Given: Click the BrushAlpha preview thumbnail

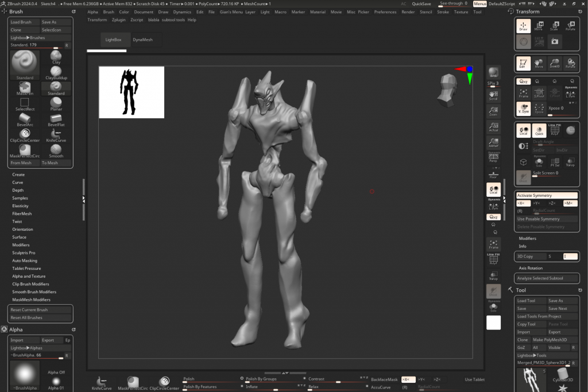Looking at the screenshot, I should pos(25,375).
